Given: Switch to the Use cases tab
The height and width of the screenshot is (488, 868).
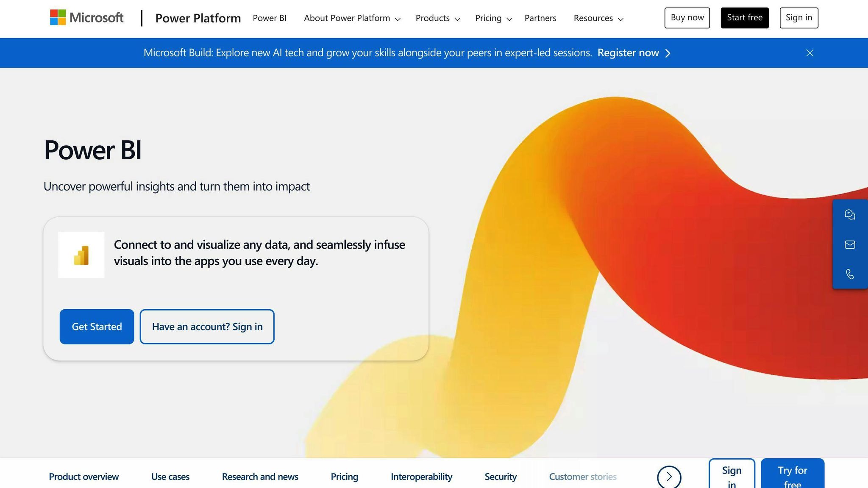Looking at the screenshot, I should coord(170,477).
